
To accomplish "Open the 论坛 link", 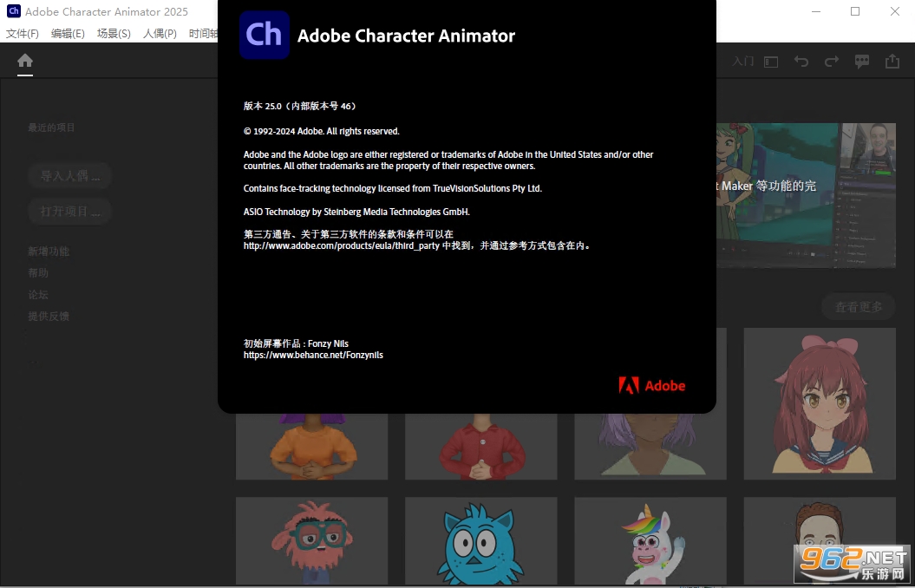I will click(x=38, y=295).
